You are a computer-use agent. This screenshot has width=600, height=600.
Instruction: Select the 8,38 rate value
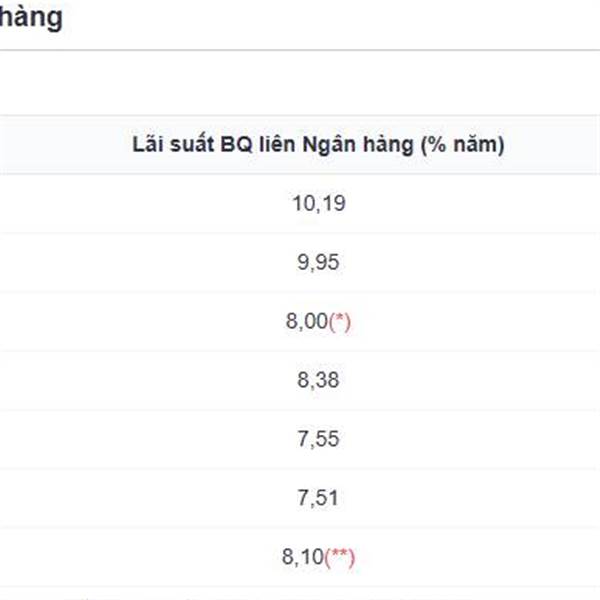tap(318, 381)
